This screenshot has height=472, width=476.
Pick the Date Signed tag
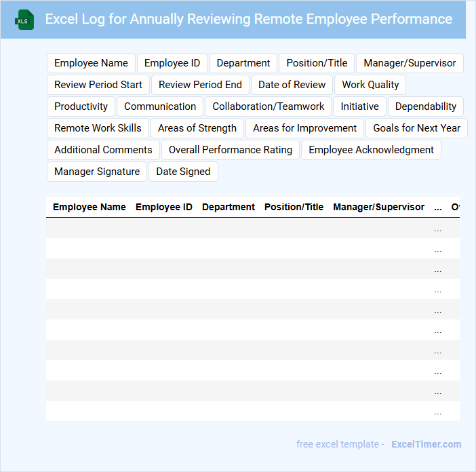183,172
